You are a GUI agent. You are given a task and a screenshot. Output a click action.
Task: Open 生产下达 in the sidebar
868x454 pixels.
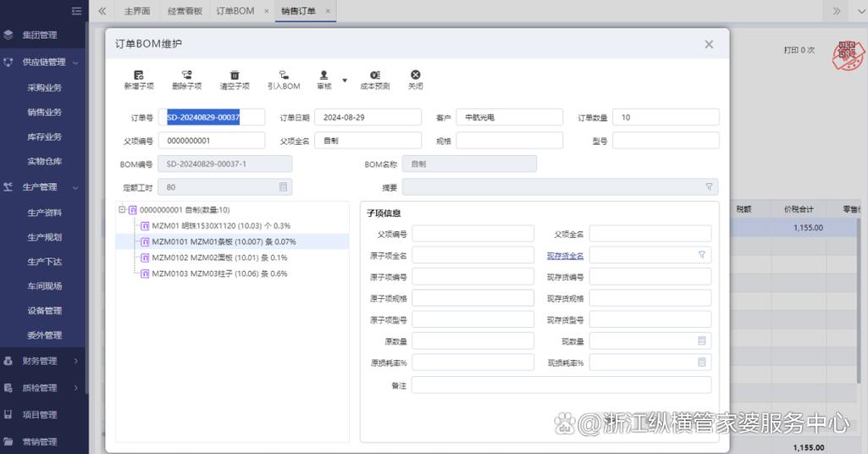[44, 262]
